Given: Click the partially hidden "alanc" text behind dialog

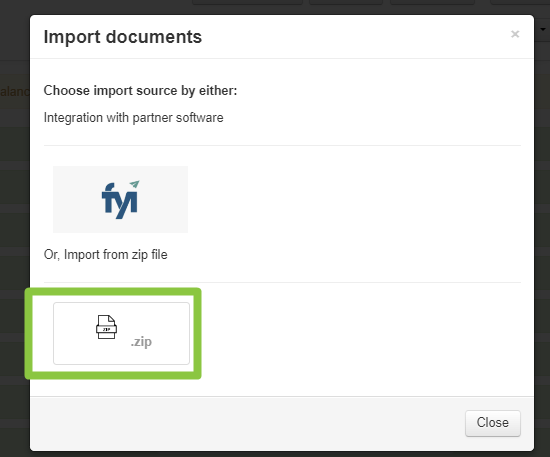Looking at the screenshot, I should pos(15,92).
